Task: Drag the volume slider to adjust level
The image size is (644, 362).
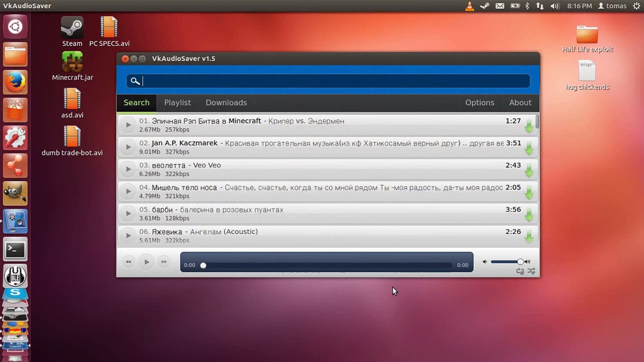Action: click(520, 261)
